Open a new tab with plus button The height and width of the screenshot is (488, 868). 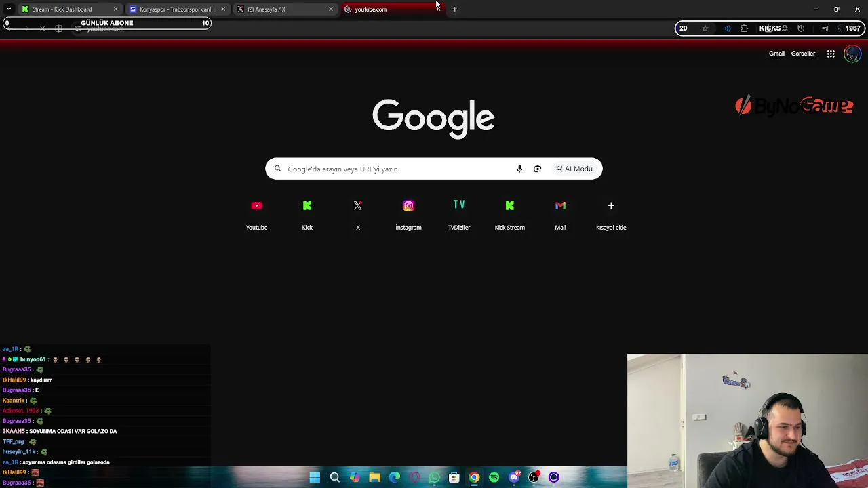tap(454, 9)
